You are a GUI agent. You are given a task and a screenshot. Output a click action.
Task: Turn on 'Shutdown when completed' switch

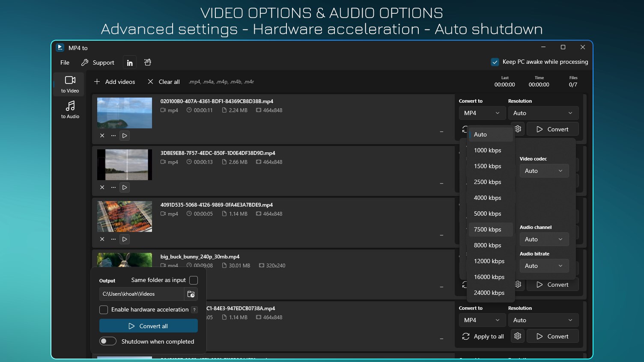pyautogui.click(x=108, y=341)
